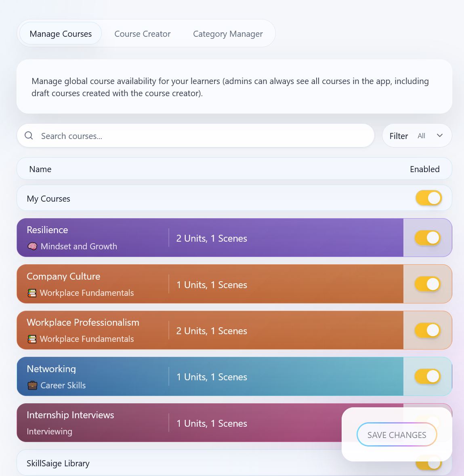The width and height of the screenshot is (464, 476).
Task: Click the brain icon on Resilience course
Action: pyautogui.click(x=31, y=246)
